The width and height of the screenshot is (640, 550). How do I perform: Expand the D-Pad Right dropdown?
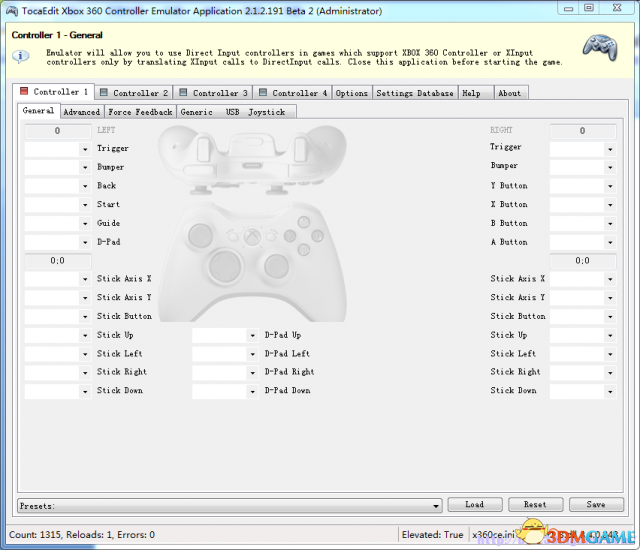click(253, 373)
